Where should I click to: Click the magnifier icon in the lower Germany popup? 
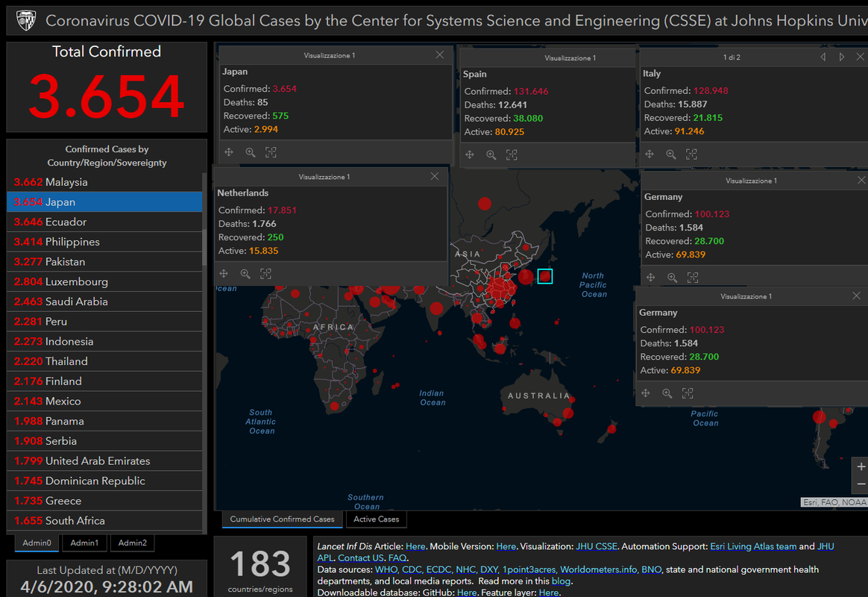pos(667,393)
